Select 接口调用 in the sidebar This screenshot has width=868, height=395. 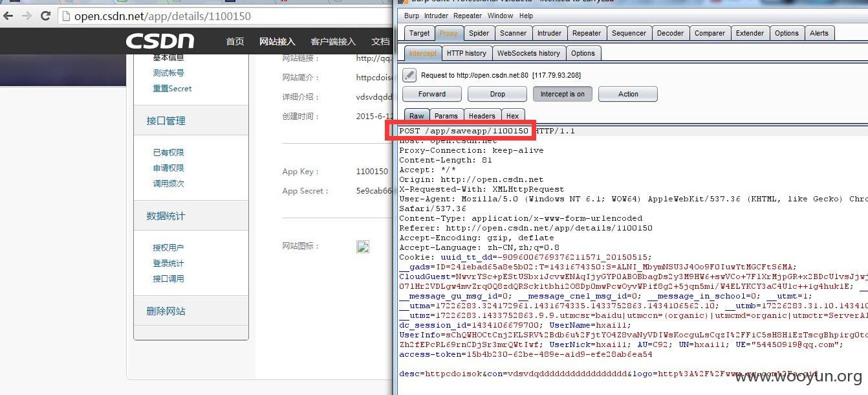(x=168, y=279)
